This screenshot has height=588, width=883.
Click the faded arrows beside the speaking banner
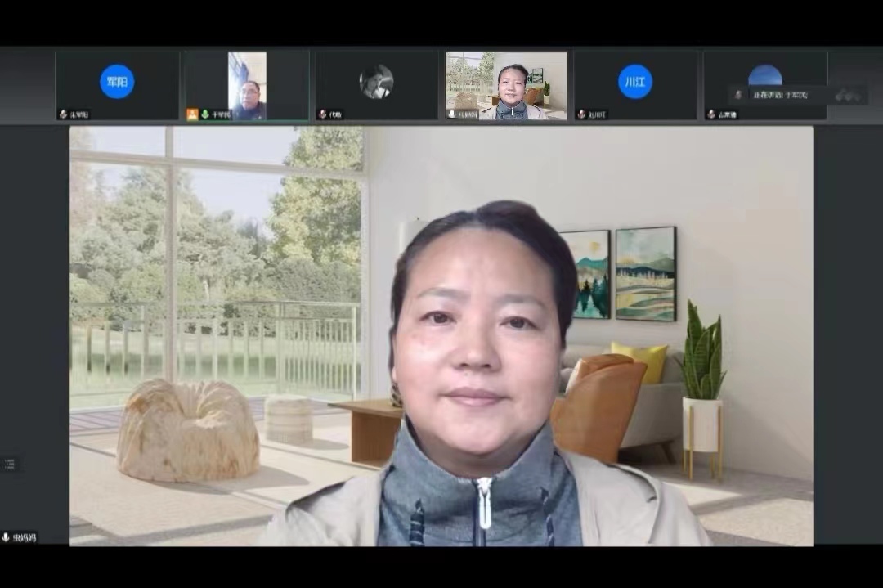(847, 96)
